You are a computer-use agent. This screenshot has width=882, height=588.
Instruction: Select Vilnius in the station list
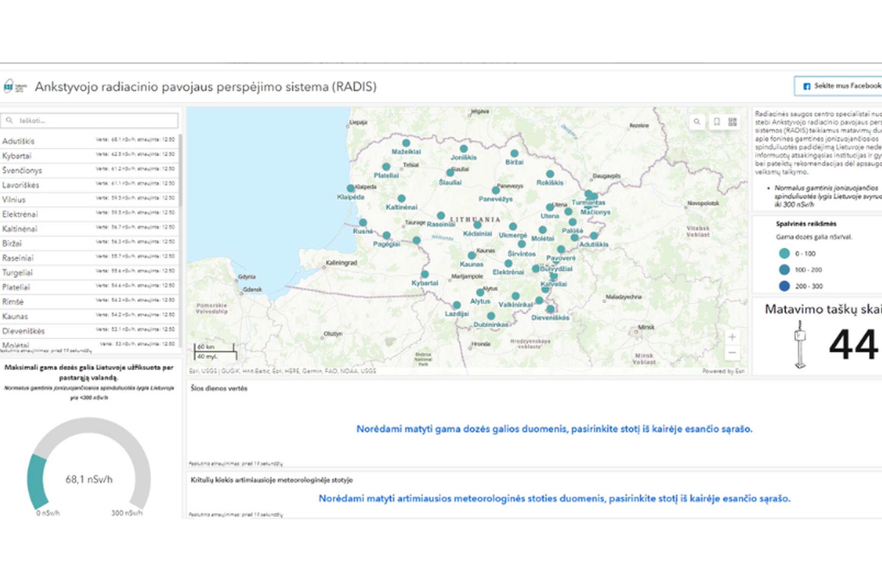(x=89, y=199)
